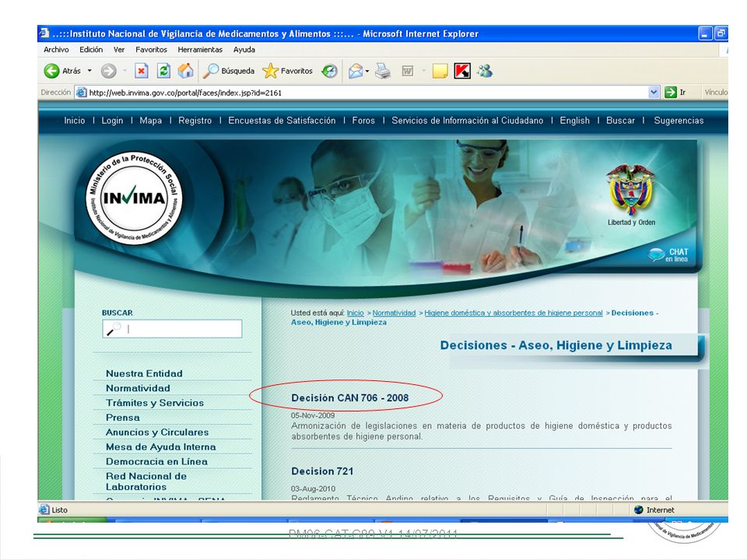Open the CHAT en línea button
The width and height of the screenshot is (747, 560).
coord(668,255)
